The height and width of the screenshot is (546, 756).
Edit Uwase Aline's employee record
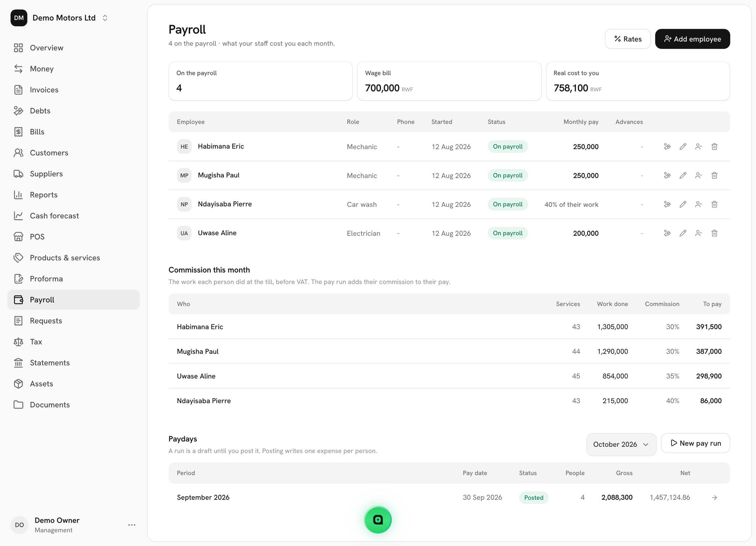(x=683, y=233)
